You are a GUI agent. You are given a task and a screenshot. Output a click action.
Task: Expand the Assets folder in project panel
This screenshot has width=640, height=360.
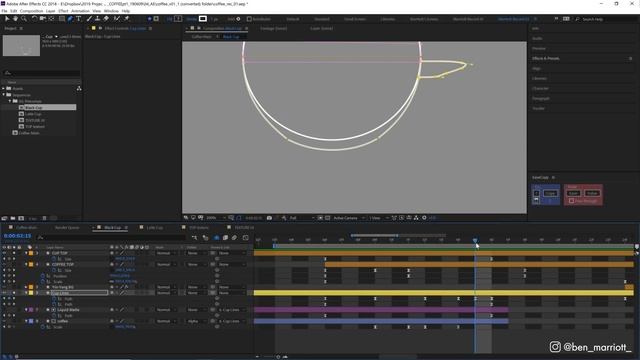point(4,88)
